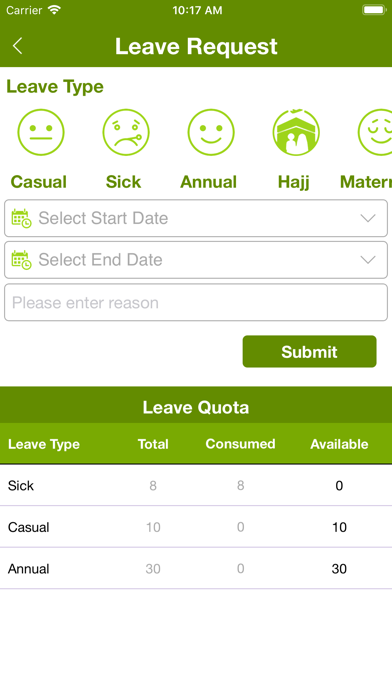The image size is (392, 696).
Task: Tap the back arrow in header
Action: [x=17, y=46]
